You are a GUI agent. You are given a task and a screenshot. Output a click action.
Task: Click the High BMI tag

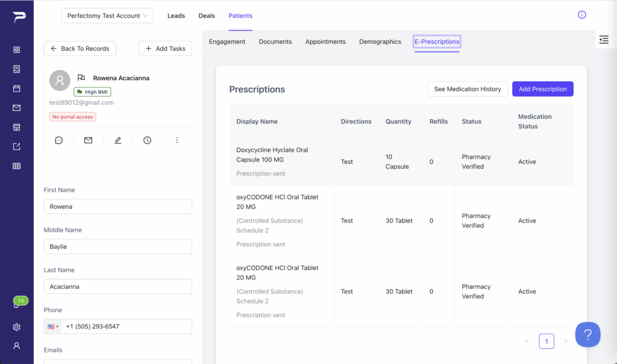[92, 92]
